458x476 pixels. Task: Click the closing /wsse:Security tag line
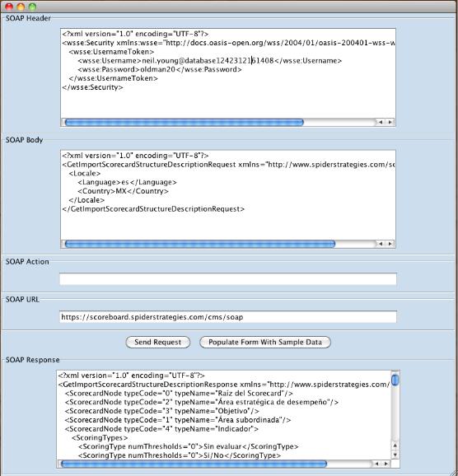click(x=92, y=87)
